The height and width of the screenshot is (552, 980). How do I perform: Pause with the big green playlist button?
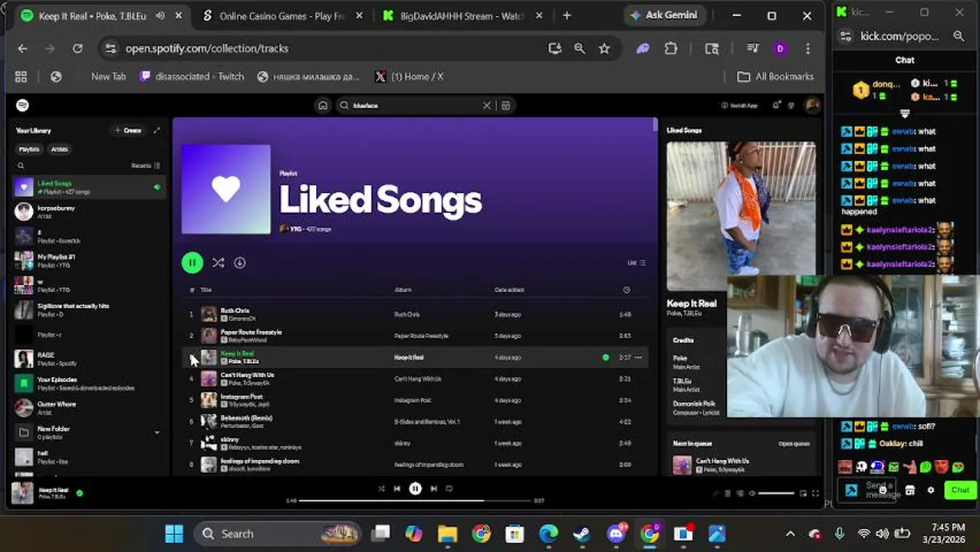click(x=192, y=263)
